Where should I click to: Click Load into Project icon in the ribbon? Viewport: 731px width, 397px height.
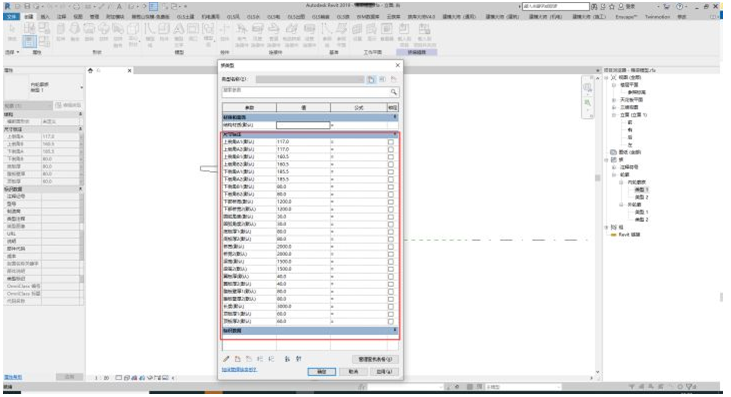(x=404, y=34)
